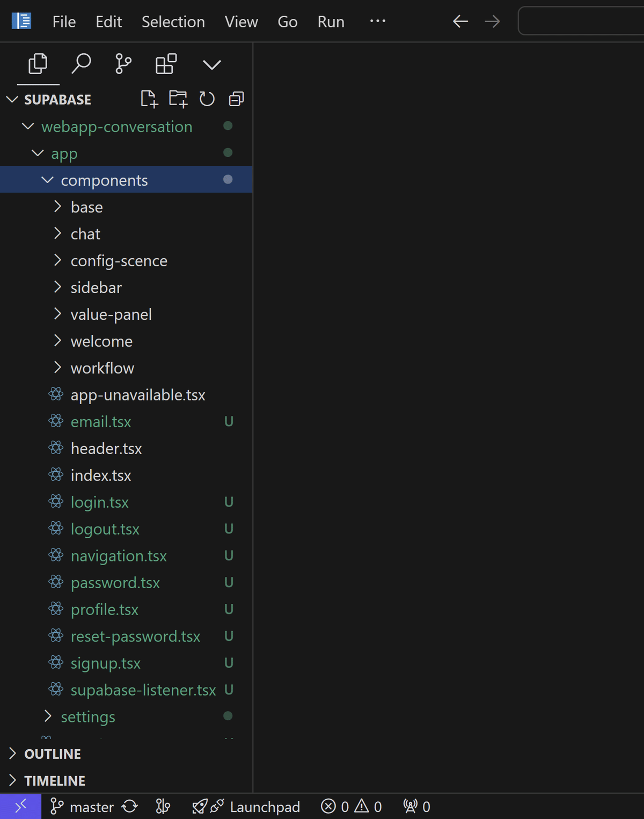Go forward with the right arrow
Image resolution: width=644 pixels, height=819 pixels.
pyautogui.click(x=492, y=21)
